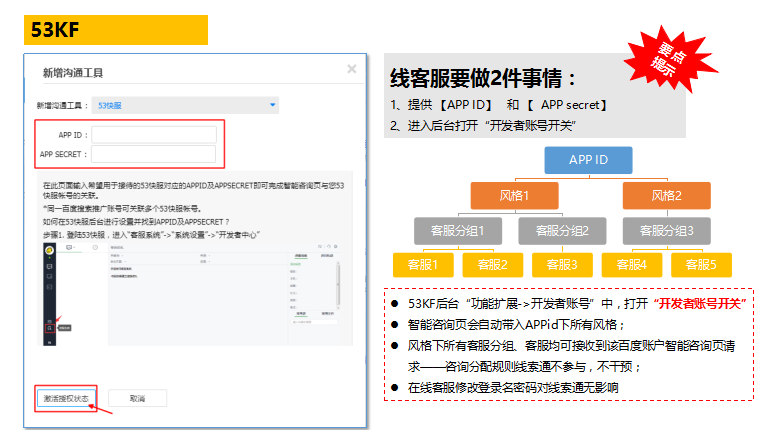Select the line 1、提供【APP ID】和【APP secret】
778x430 pixels.
[498, 105]
